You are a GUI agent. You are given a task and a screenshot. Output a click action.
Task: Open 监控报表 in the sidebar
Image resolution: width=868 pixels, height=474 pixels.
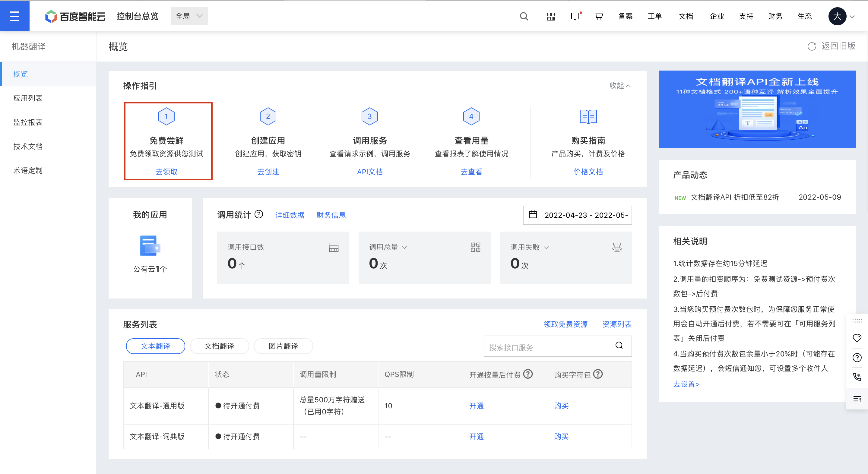coord(49,122)
